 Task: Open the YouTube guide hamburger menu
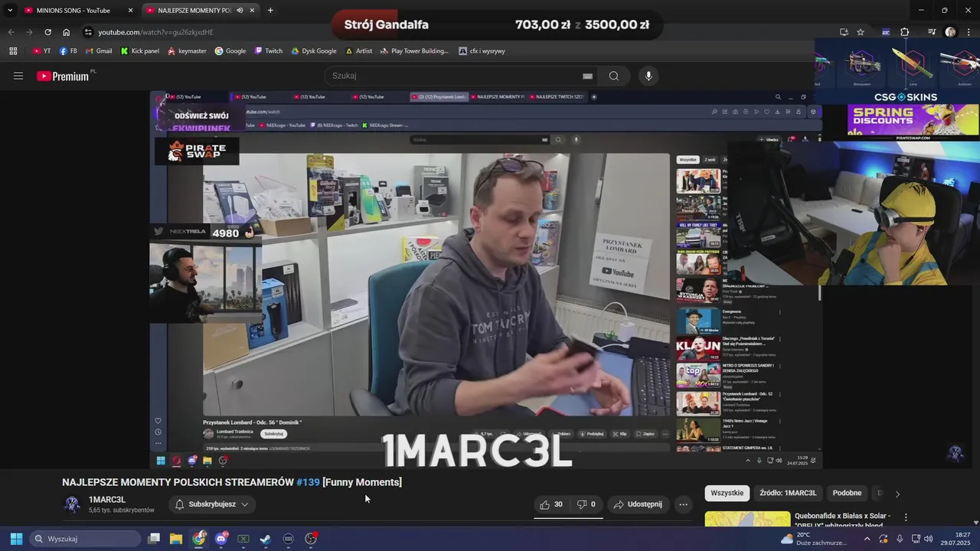(18, 76)
